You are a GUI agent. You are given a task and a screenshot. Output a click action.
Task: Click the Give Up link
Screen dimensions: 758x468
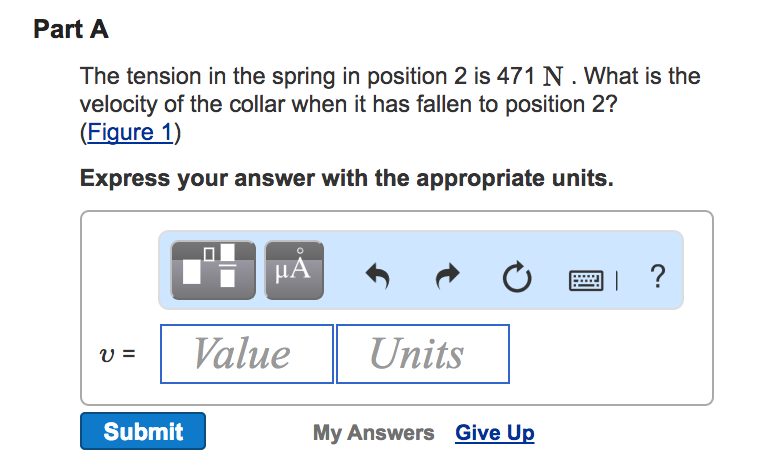tap(494, 433)
